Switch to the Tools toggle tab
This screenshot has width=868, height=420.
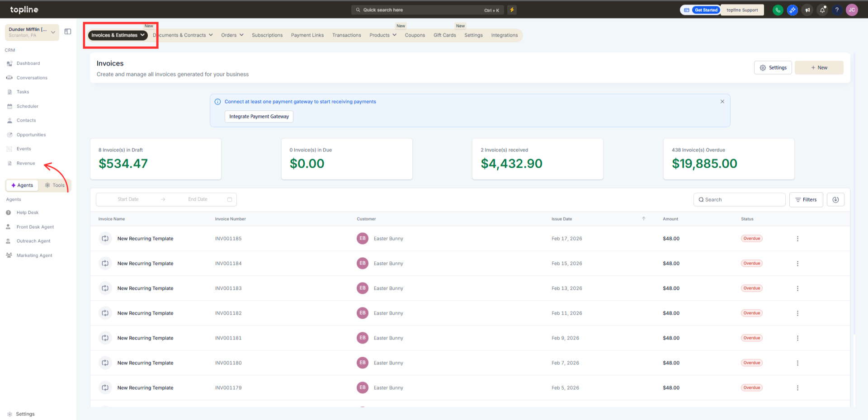tap(55, 185)
